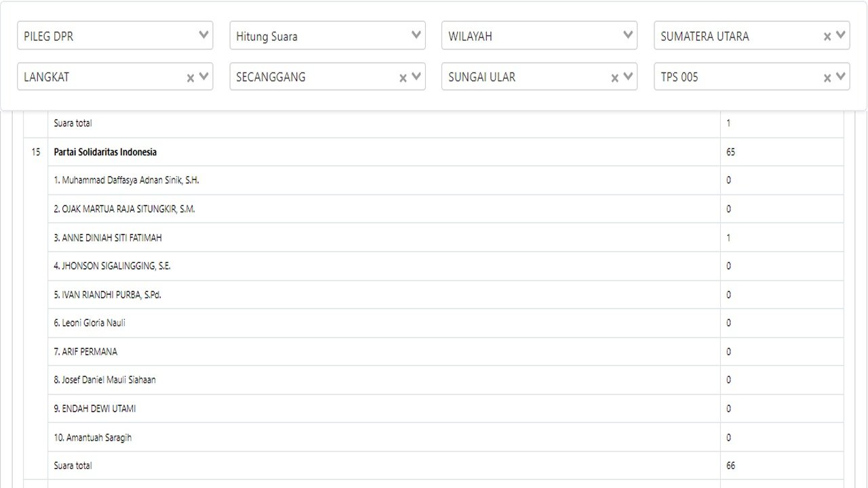Clear the SUMATERA UTARA selection

827,37
